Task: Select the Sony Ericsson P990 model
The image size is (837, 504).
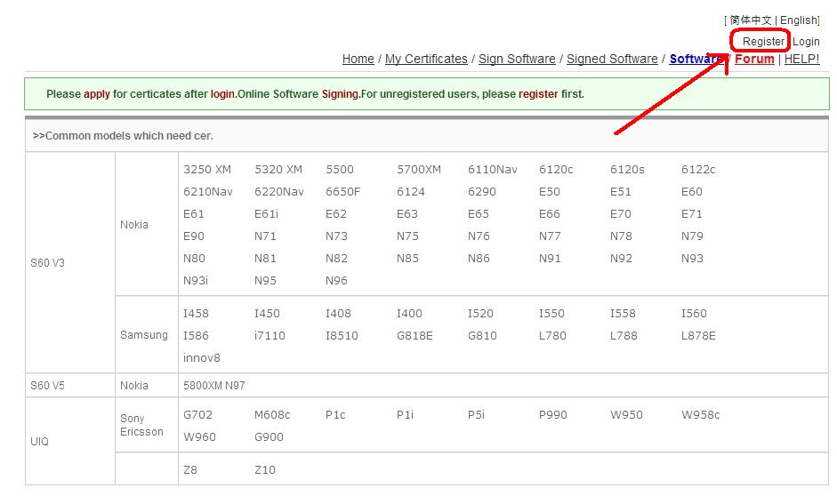Action: 554,415
